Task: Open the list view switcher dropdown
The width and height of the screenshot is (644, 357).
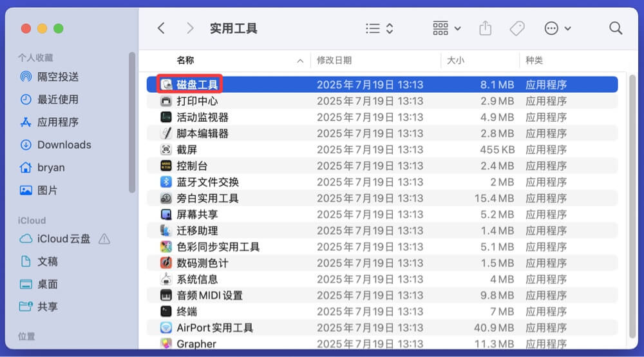Action: pos(379,28)
